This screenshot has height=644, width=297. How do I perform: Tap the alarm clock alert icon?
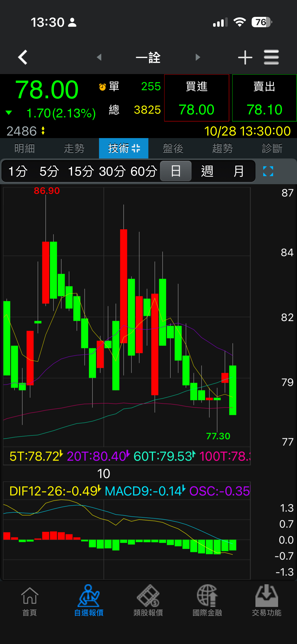pyautogui.click(x=103, y=87)
